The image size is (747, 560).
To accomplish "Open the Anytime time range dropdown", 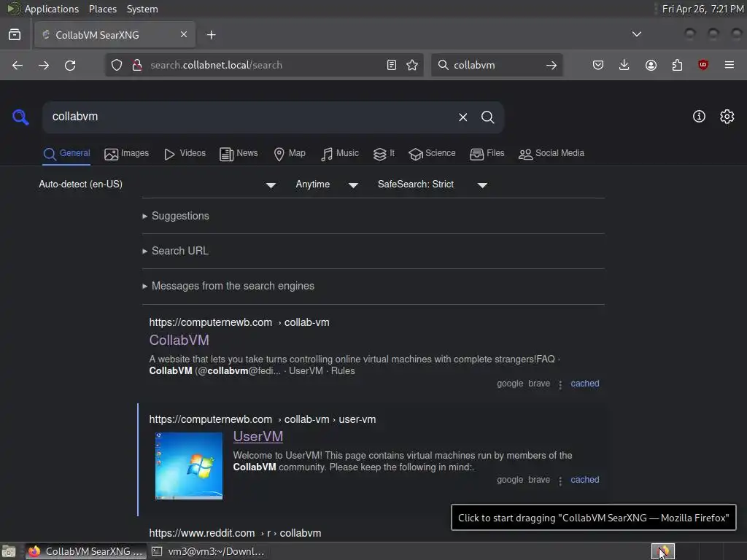I will click(327, 184).
